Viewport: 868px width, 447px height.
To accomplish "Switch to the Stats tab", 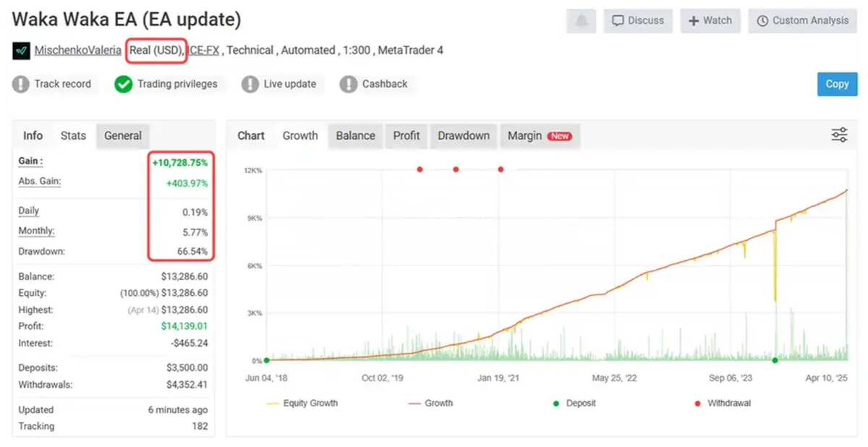I will [x=73, y=135].
